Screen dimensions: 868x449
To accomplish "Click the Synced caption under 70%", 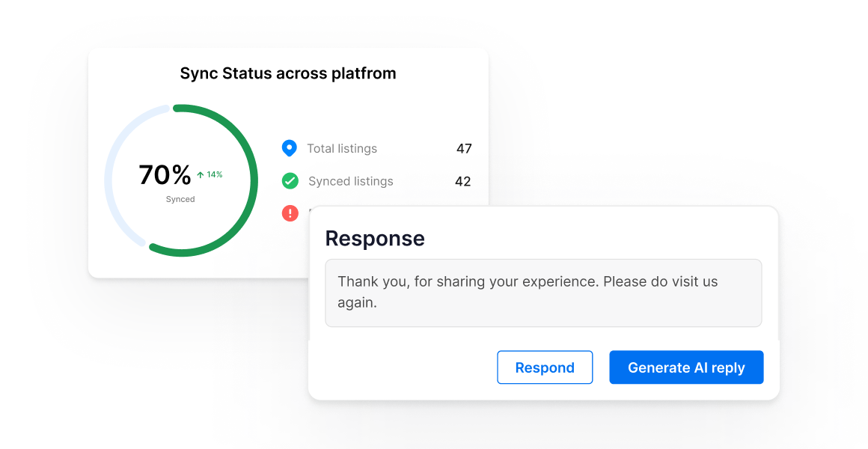I will [x=180, y=199].
